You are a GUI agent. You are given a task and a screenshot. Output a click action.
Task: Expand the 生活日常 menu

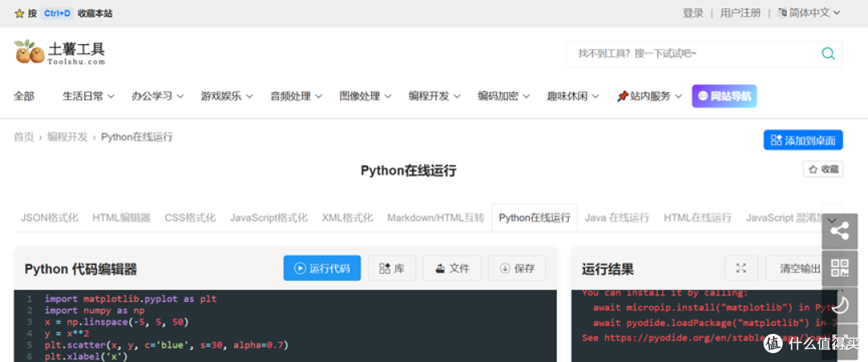pos(88,96)
